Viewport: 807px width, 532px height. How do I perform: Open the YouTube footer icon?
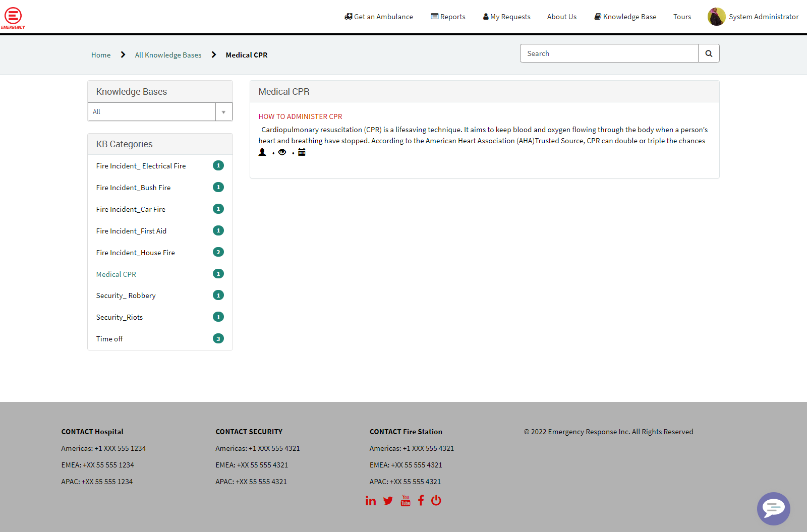click(406, 501)
